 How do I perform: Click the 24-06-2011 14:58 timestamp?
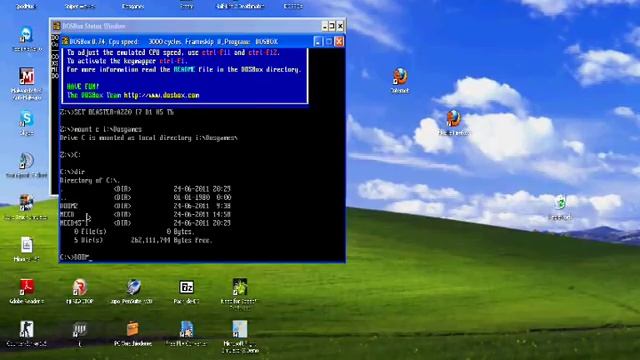point(202,214)
